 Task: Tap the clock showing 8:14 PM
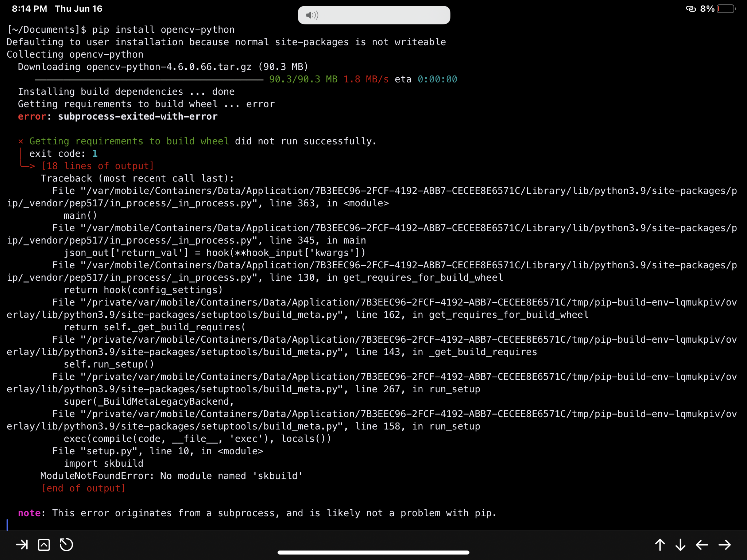29,8
